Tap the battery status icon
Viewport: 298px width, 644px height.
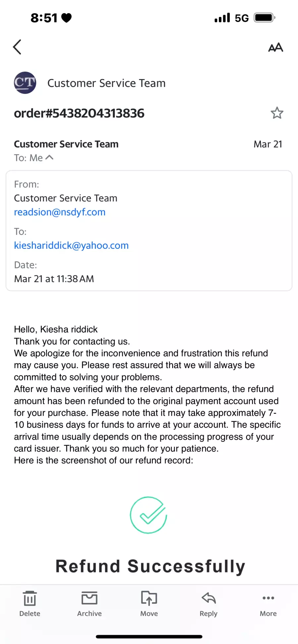click(x=265, y=18)
